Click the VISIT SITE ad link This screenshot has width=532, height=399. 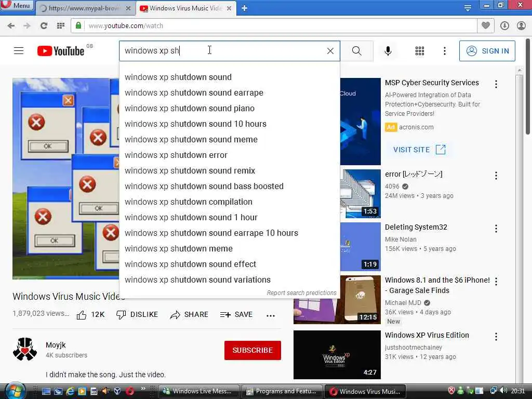(419, 150)
